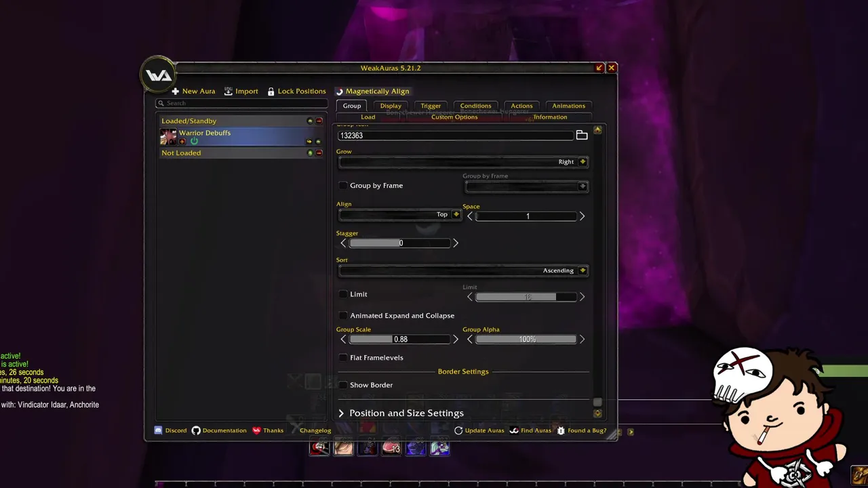
Task: Open the Conditions tab
Action: [x=475, y=106]
